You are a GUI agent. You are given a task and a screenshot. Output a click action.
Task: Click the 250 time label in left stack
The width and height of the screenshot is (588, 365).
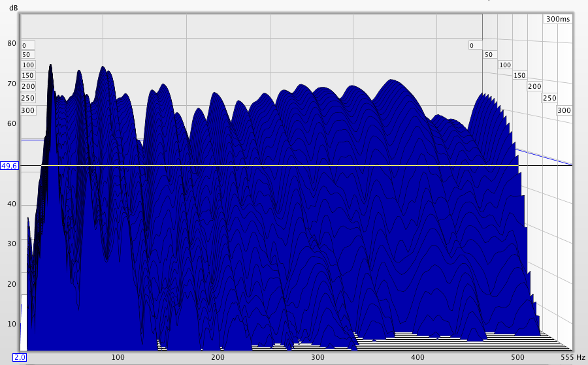28,98
